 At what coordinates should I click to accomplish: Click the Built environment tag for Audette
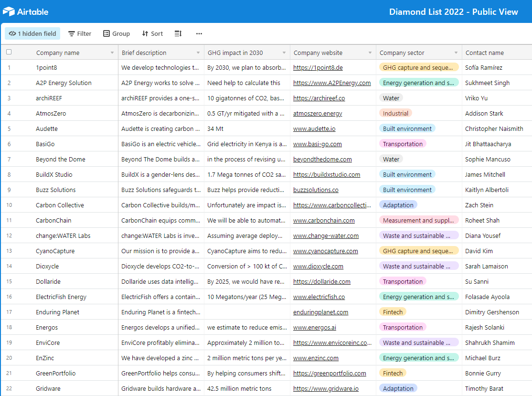click(407, 128)
